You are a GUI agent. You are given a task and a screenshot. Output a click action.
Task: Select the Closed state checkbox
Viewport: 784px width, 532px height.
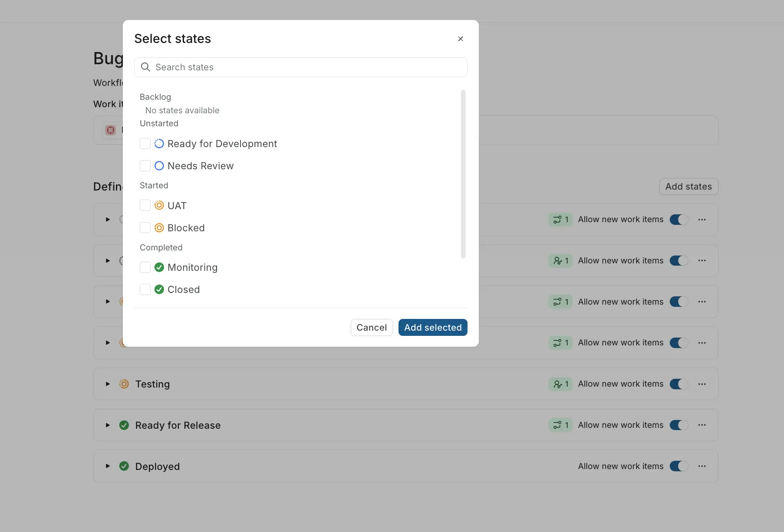145,289
